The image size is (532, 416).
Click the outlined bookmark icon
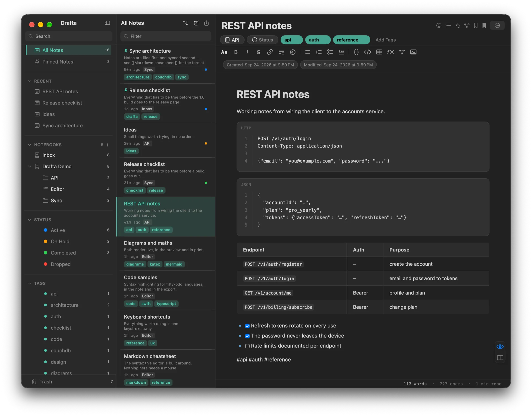pos(475,25)
